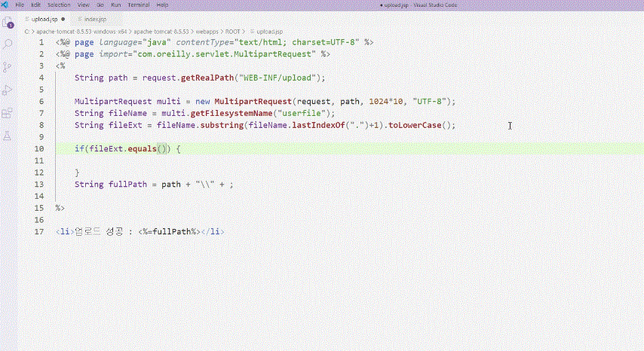Expand ROOT breadcrumb folder
This screenshot has width=644, height=351.
232,32
